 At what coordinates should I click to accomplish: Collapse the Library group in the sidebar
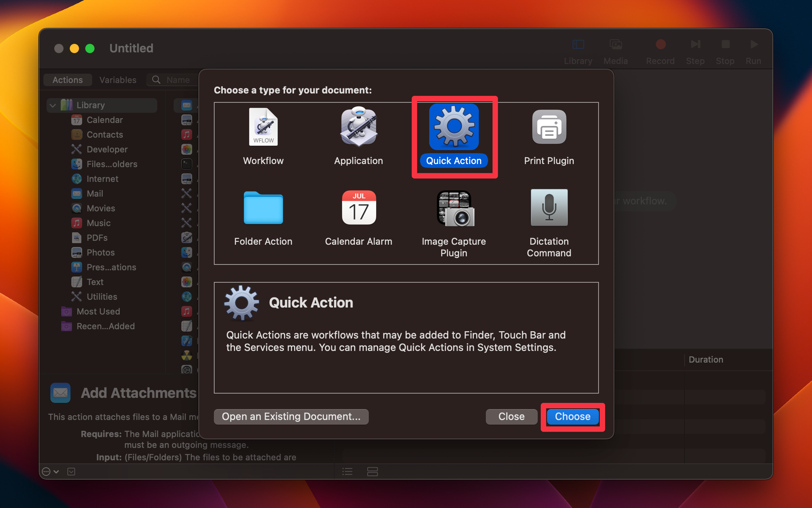click(53, 105)
